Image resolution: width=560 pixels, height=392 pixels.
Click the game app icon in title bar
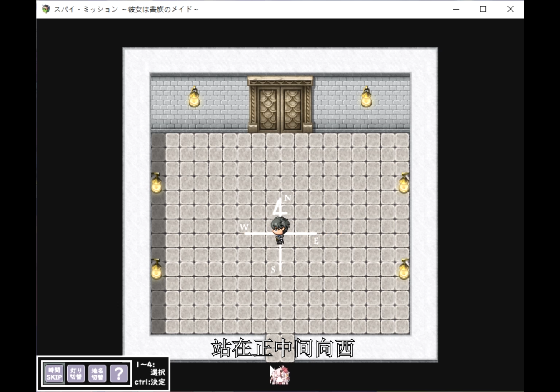point(46,9)
